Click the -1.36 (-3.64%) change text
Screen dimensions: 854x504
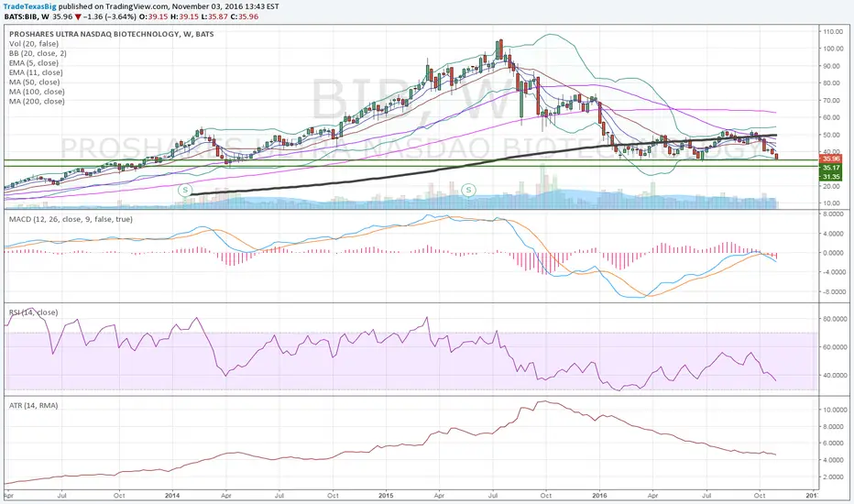pos(110,16)
